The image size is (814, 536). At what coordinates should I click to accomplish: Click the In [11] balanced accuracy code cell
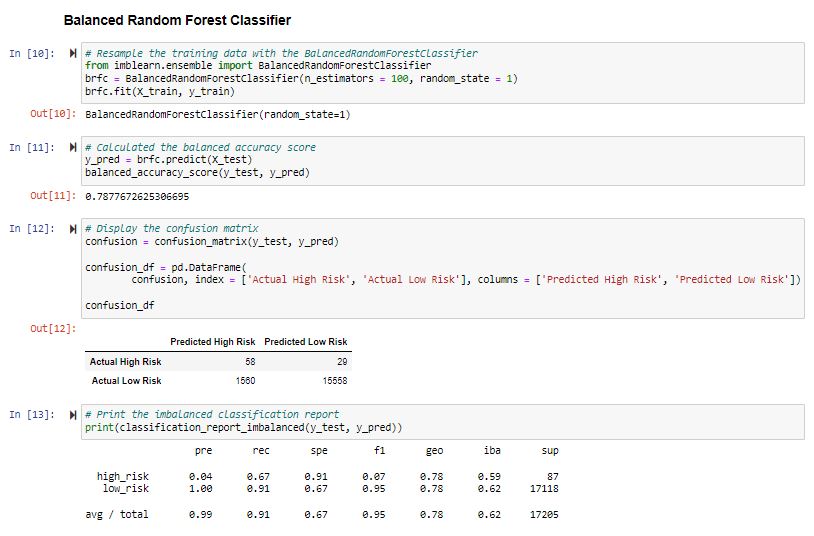443,160
